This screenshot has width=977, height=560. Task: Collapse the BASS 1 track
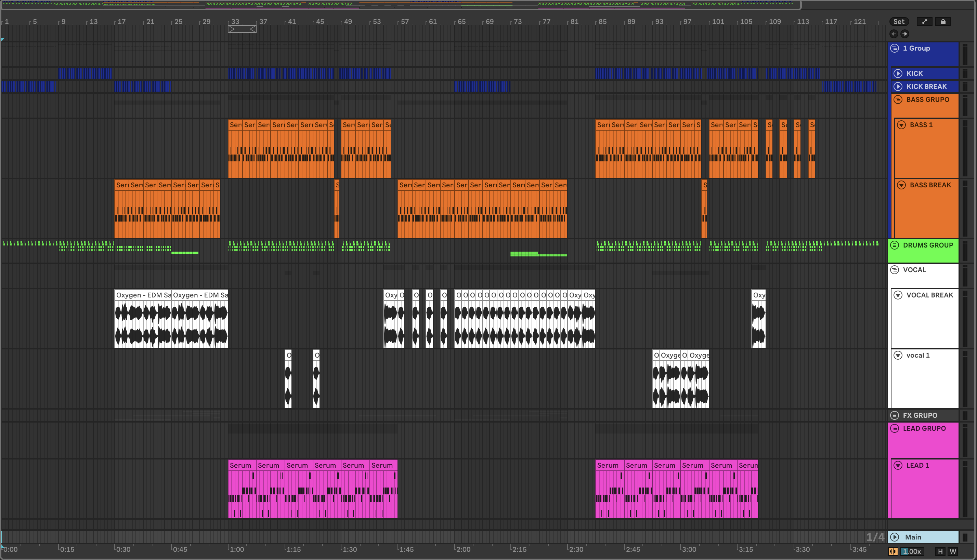[901, 125]
